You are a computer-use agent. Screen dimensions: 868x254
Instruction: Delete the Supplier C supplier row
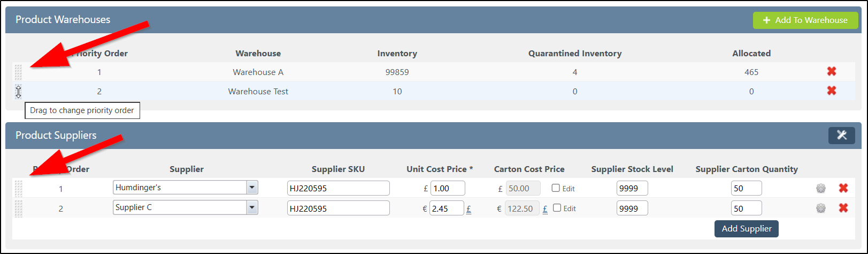pos(843,208)
